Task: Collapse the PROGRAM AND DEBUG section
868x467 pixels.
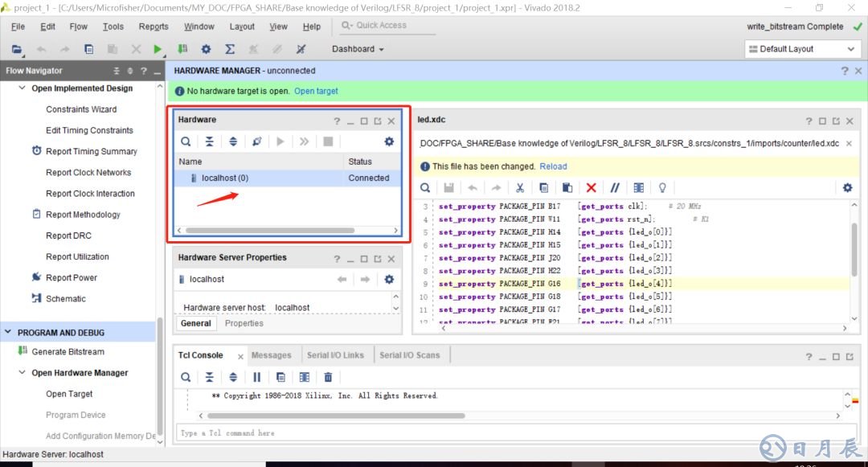Action: click(8, 332)
